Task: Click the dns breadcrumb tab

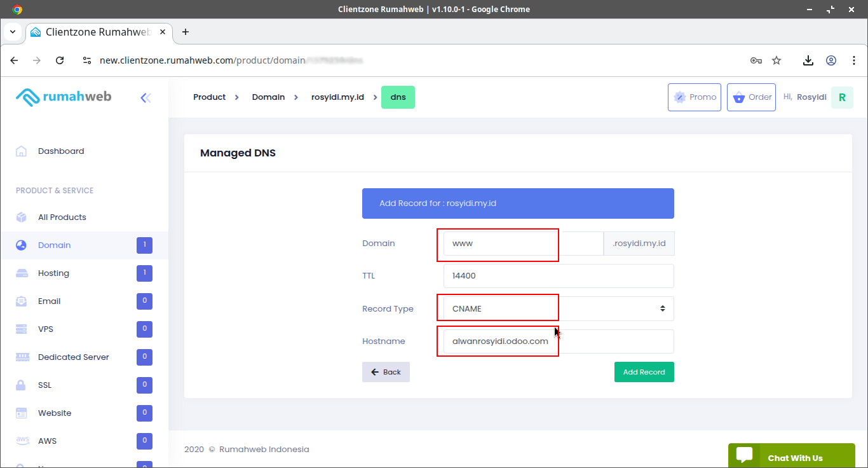Action: [x=398, y=97]
